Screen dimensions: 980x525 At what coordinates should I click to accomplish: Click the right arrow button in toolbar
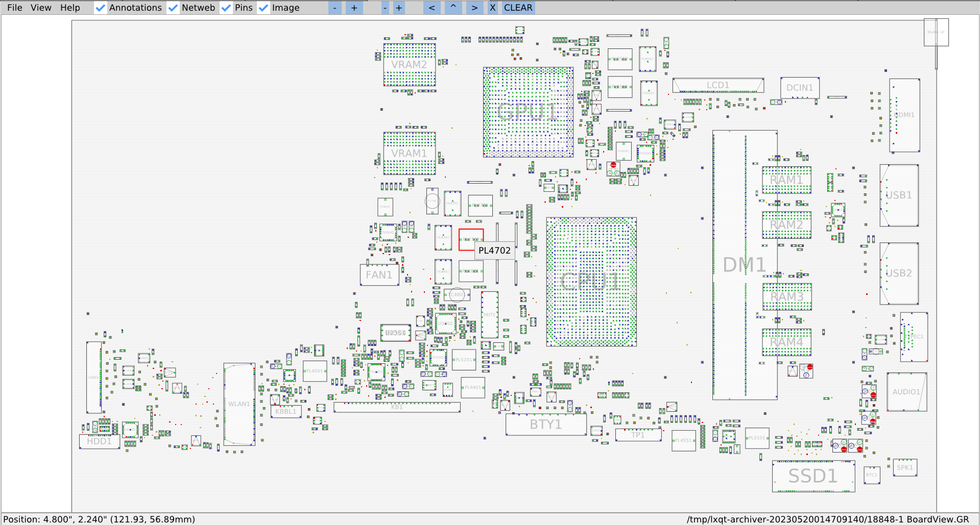474,8
